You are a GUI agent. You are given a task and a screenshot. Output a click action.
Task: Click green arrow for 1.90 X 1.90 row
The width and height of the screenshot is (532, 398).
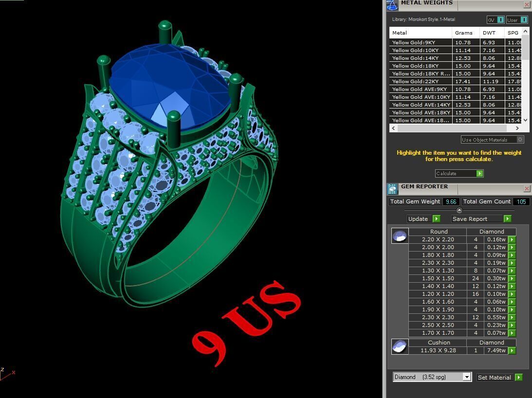pos(512,310)
